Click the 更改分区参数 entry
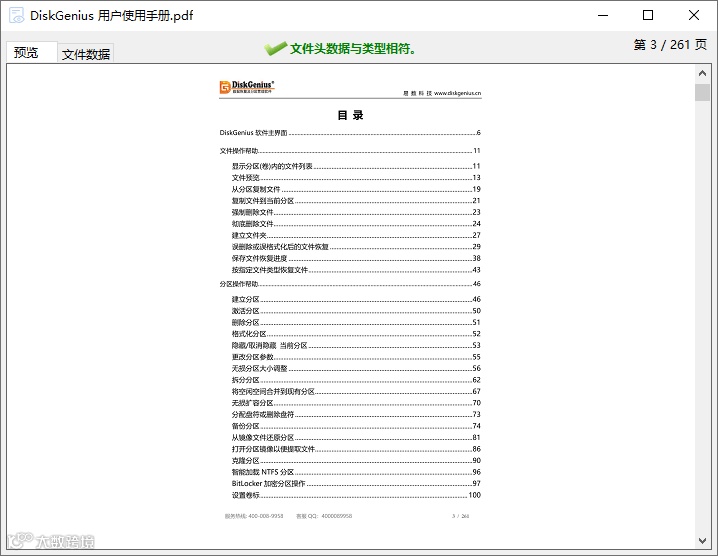The height and width of the screenshot is (556, 718). click(356, 357)
